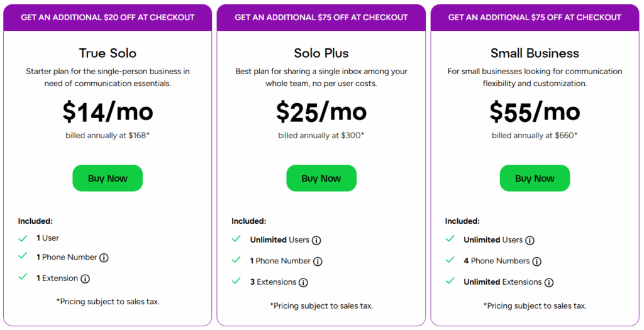Click the $14/mo price text

pyautogui.click(x=108, y=111)
